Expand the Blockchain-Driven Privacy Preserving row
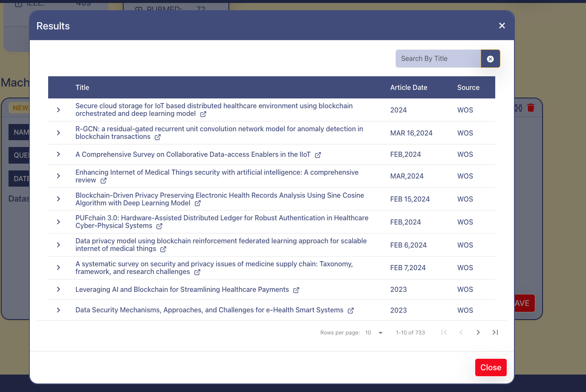This screenshot has width=586, height=392. [58, 199]
